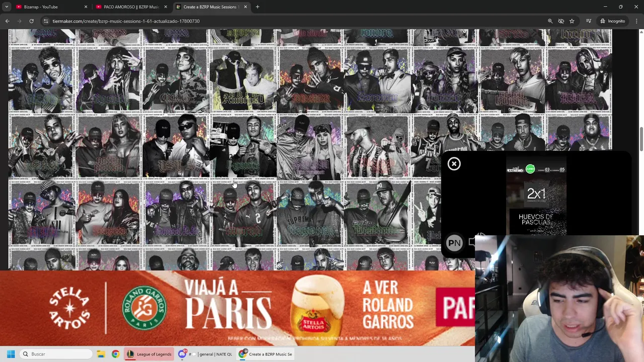Click the third-party cookies eye icon
The image size is (644, 362).
(x=561, y=21)
